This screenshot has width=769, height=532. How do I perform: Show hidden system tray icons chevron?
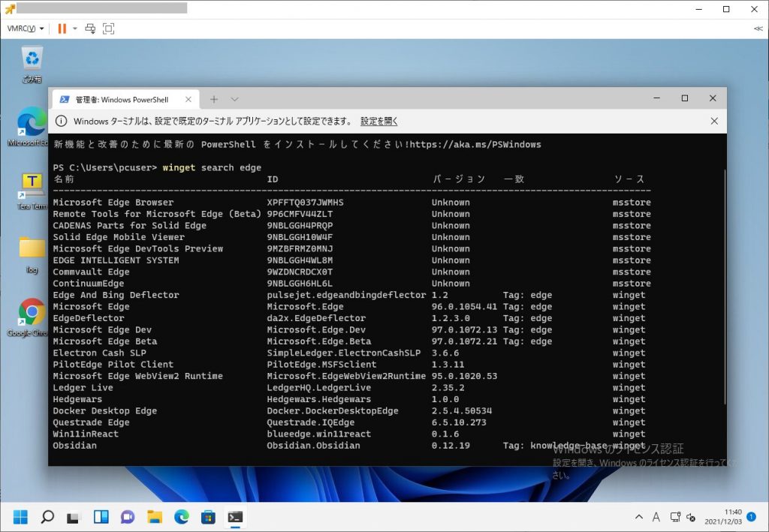pos(638,517)
